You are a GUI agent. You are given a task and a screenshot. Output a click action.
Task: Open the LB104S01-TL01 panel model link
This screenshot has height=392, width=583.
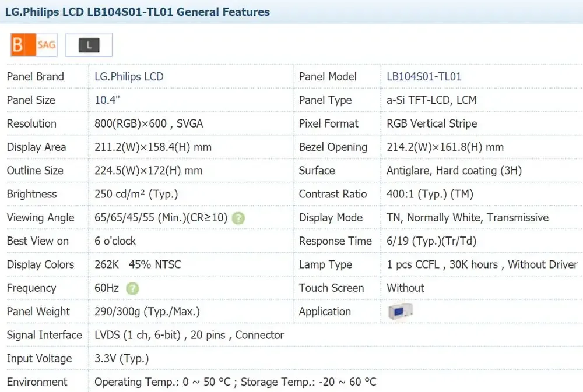[424, 76]
